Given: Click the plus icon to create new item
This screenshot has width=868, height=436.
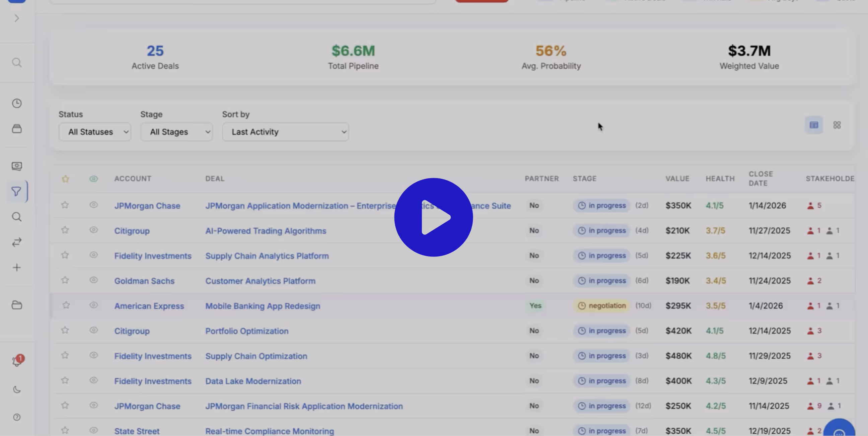Looking at the screenshot, I should click(x=16, y=267).
